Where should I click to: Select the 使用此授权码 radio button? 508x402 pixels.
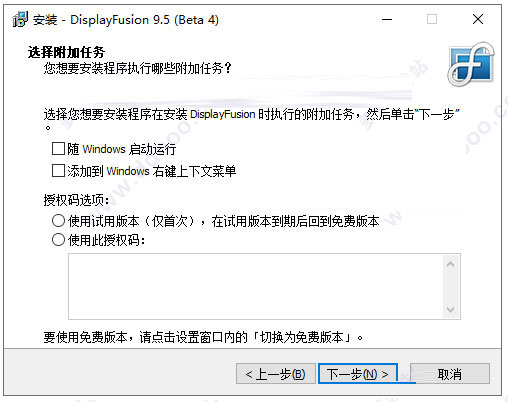click(58, 240)
